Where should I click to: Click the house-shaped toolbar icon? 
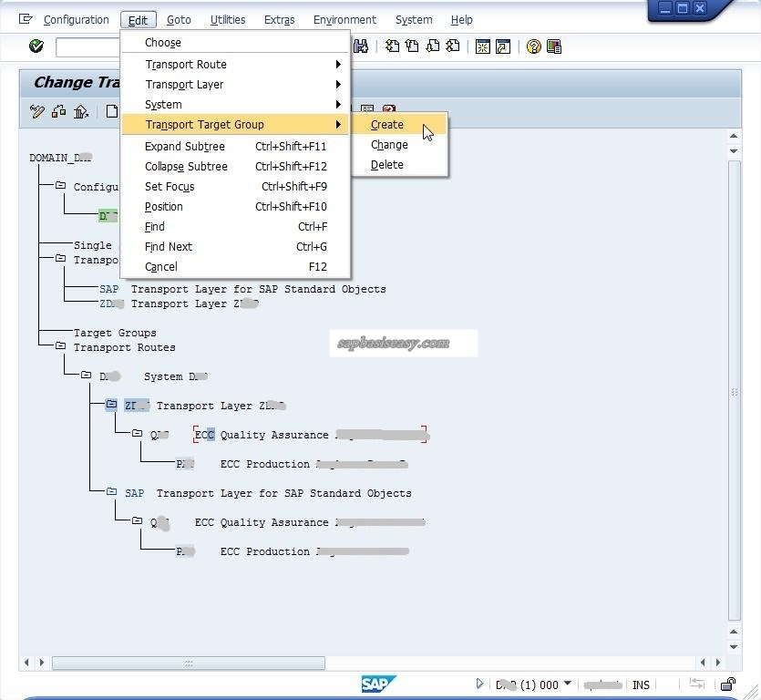[80, 111]
